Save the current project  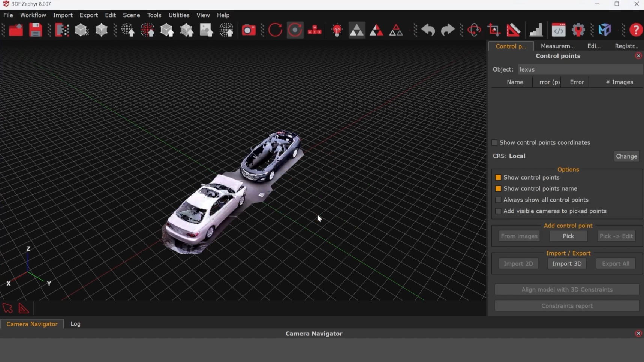tap(36, 30)
